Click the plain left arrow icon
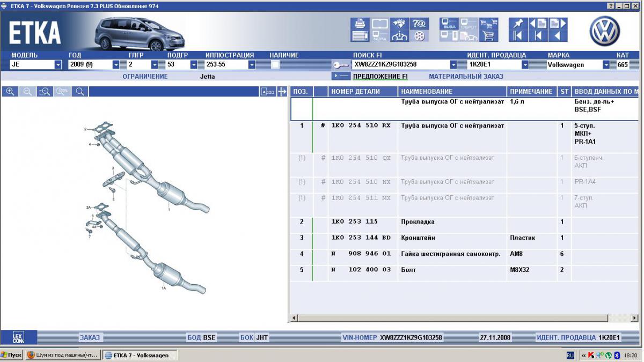This screenshot has height=362, width=644. (x=558, y=36)
